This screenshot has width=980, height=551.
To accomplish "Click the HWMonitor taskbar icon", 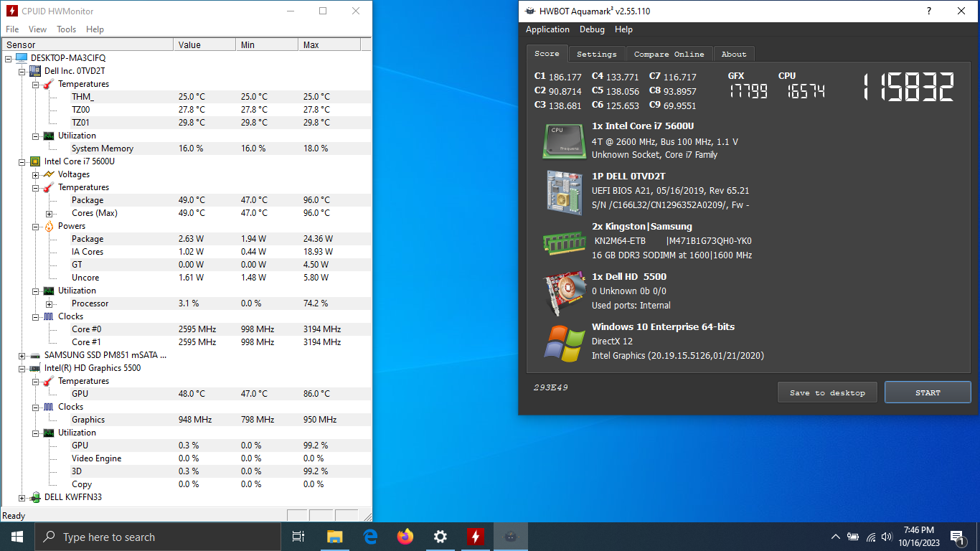I will (475, 537).
